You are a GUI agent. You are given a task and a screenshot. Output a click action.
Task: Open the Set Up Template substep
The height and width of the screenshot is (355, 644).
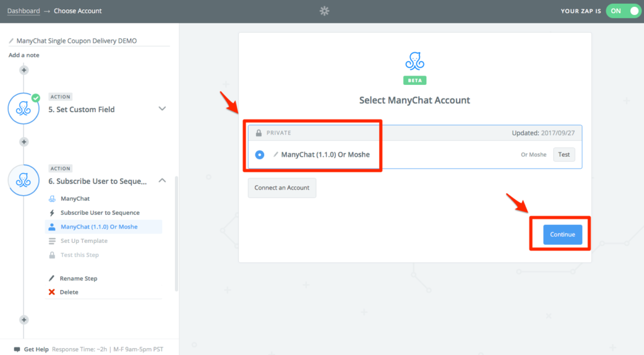(84, 241)
